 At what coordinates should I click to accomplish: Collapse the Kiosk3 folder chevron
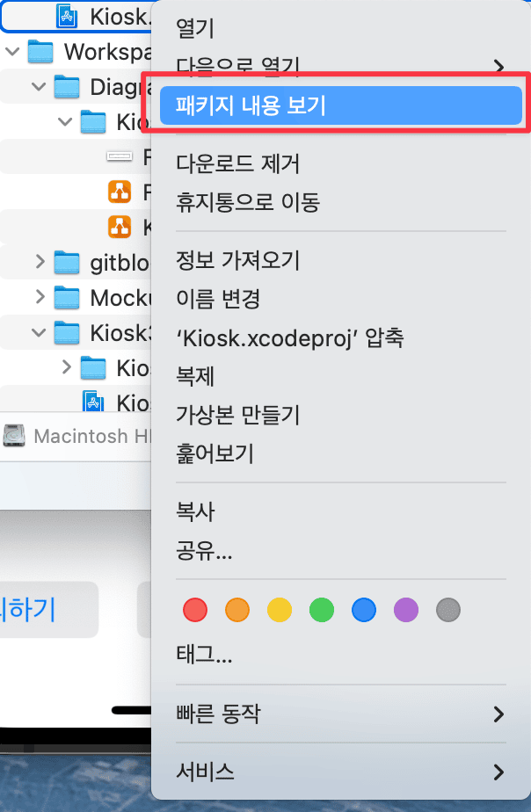pos(39,332)
